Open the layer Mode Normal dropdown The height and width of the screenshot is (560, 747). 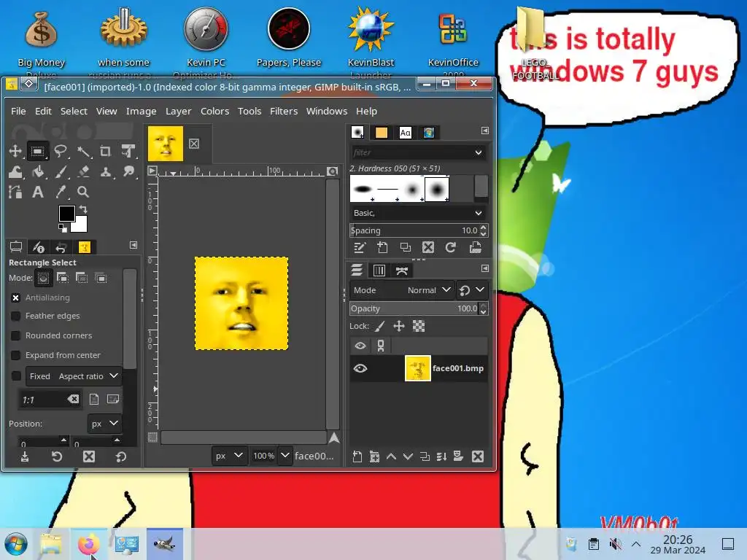point(402,290)
